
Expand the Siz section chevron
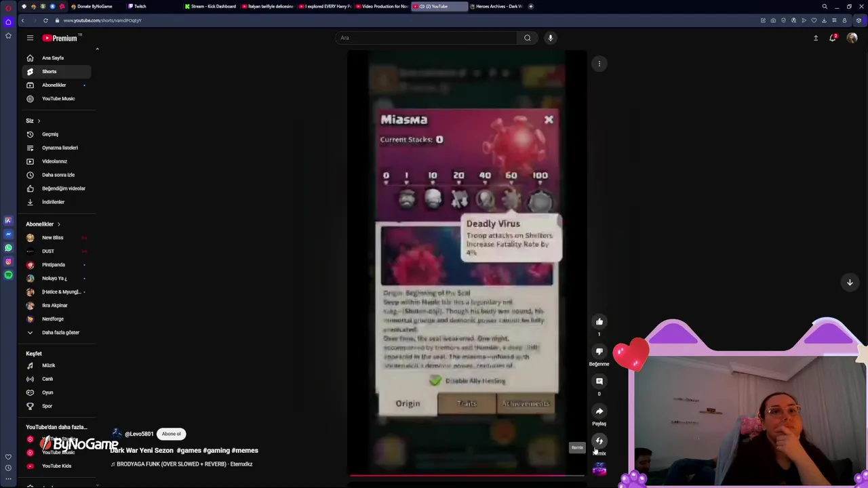coord(39,121)
